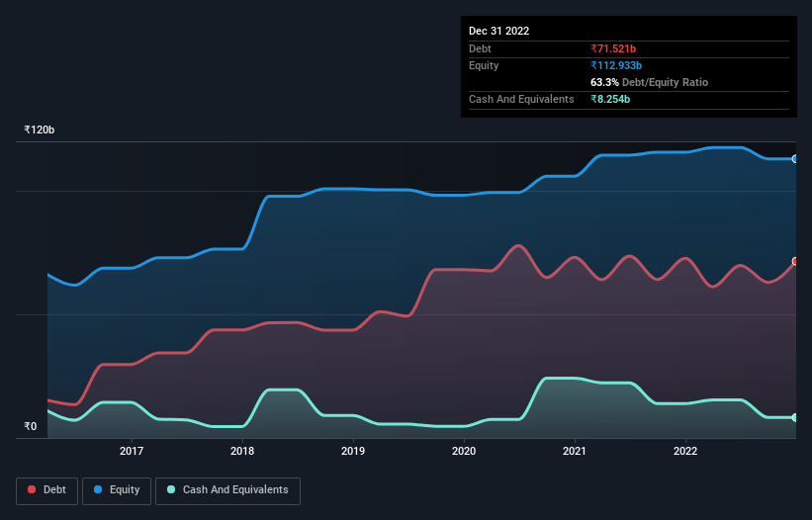Click the 2022 x-axis label

(685, 451)
